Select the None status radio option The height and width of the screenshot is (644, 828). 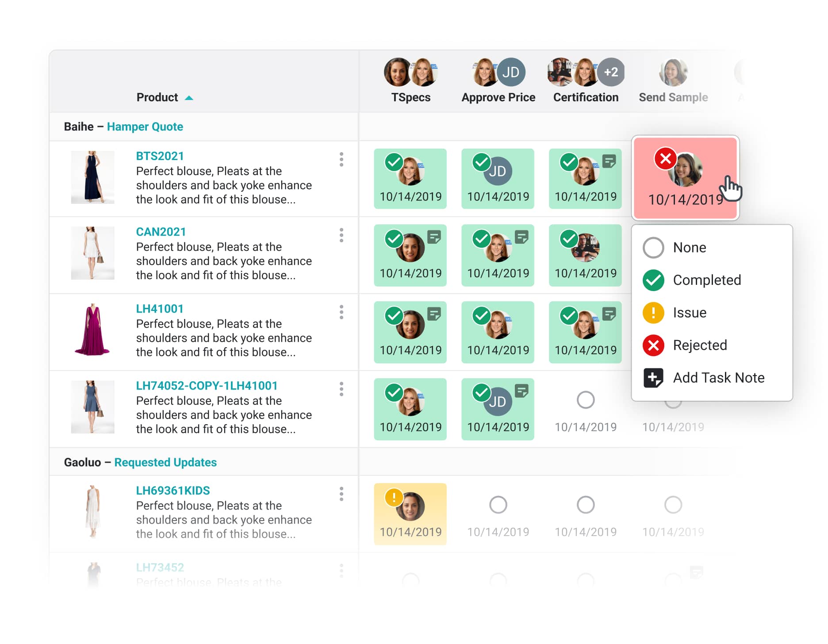(653, 248)
